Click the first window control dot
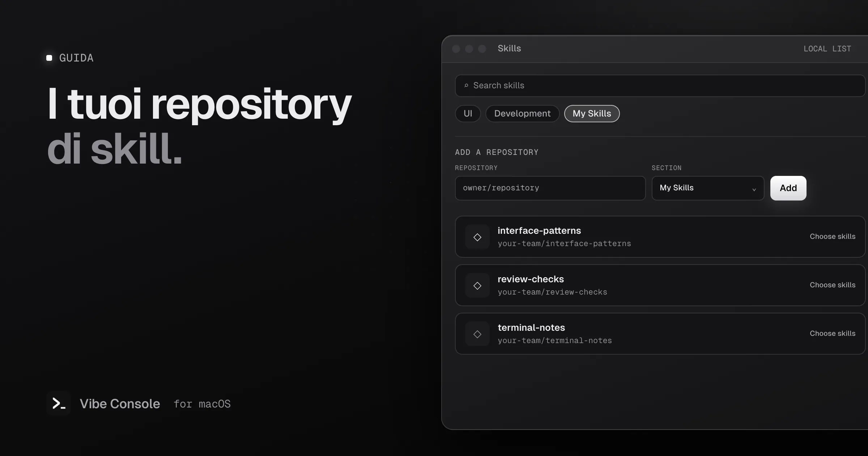This screenshot has height=456, width=868. [x=456, y=49]
